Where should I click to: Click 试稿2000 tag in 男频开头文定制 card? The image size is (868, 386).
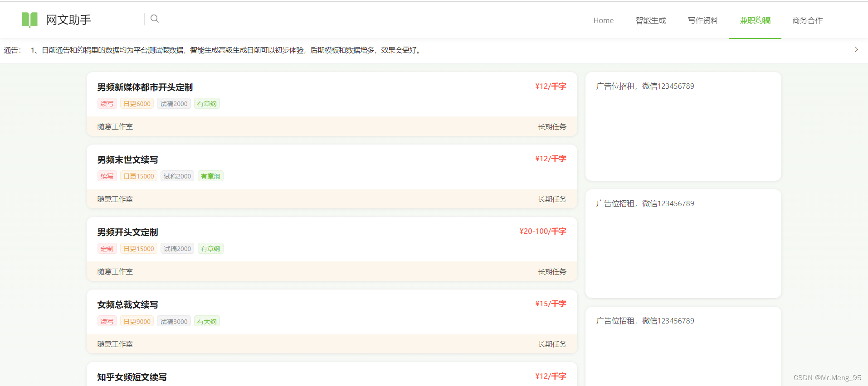(x=177, y=249)
